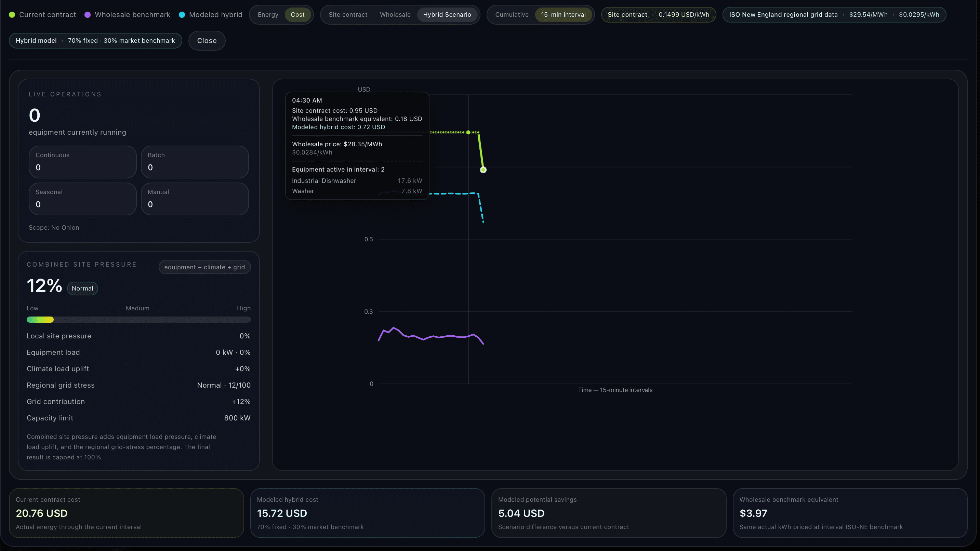
Task: Click 'Scope: No Onion' text
Action: (54, 228)
